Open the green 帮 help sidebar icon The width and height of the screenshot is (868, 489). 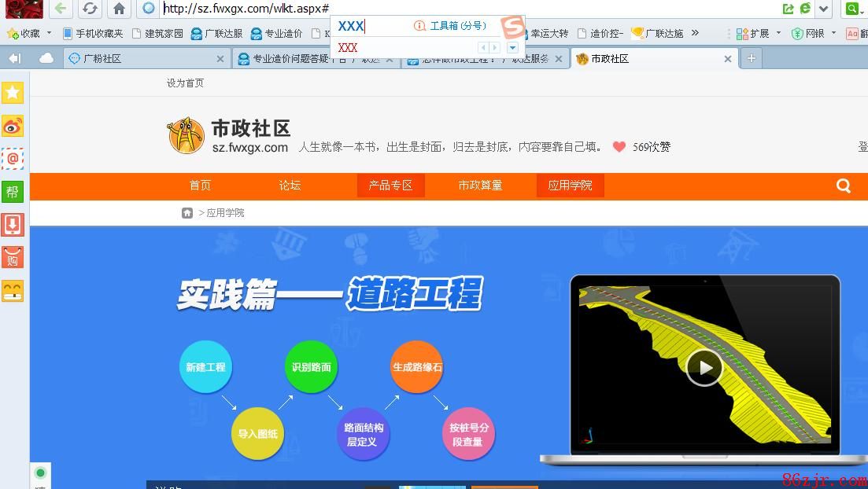pyautogui.click(x=13, y=192)
